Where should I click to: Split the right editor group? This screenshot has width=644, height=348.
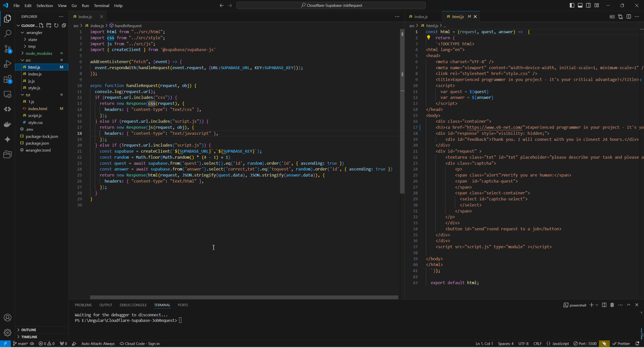point(629,17)
